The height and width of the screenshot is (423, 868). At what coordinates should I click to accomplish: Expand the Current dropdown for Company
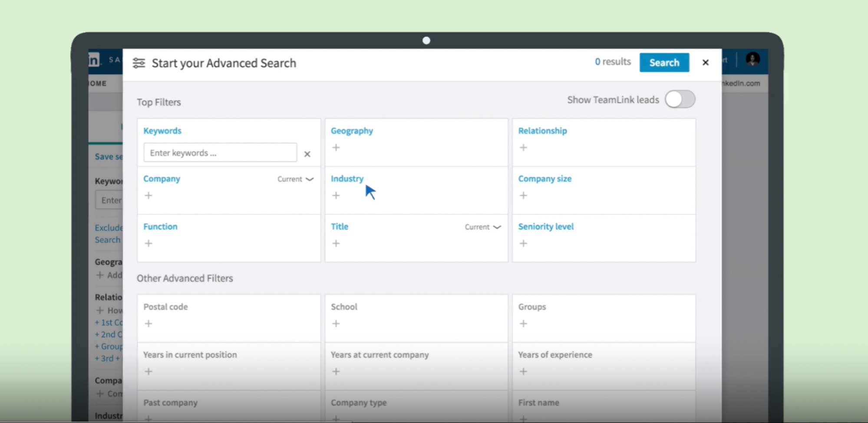295,179
